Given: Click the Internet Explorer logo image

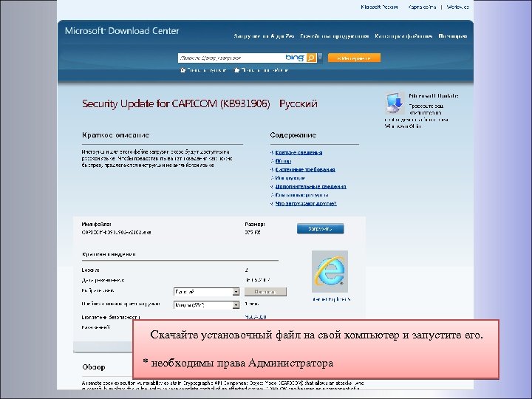Looking at the screenshot, I should (x=330, y=271).
